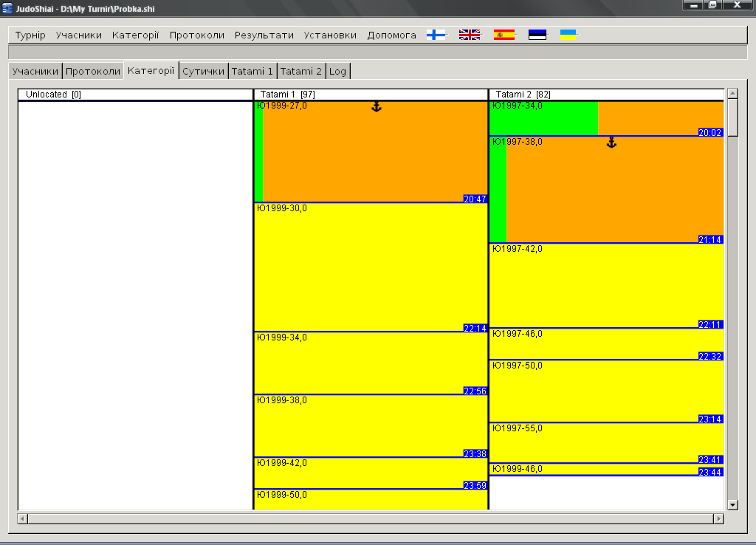Switch to the Tatami 1 tab
This screenshot has height=545, width=756.
(252, 72)
